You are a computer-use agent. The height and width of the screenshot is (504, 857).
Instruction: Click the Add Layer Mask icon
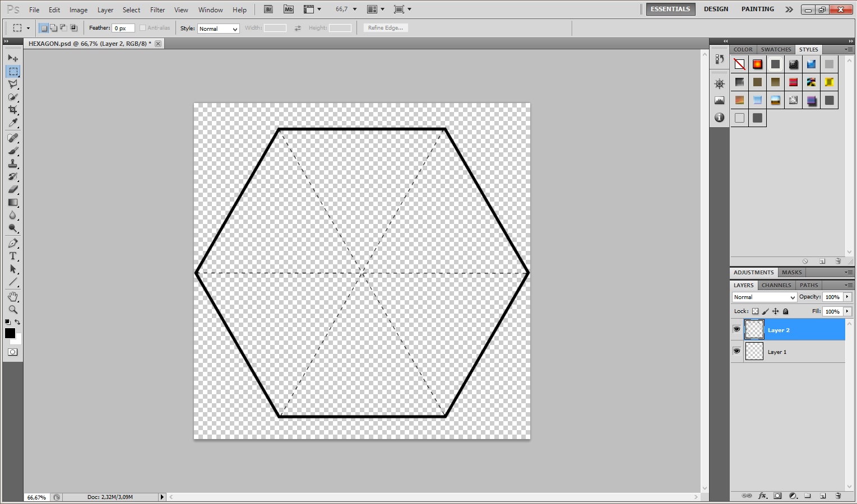tap(777, 496)
